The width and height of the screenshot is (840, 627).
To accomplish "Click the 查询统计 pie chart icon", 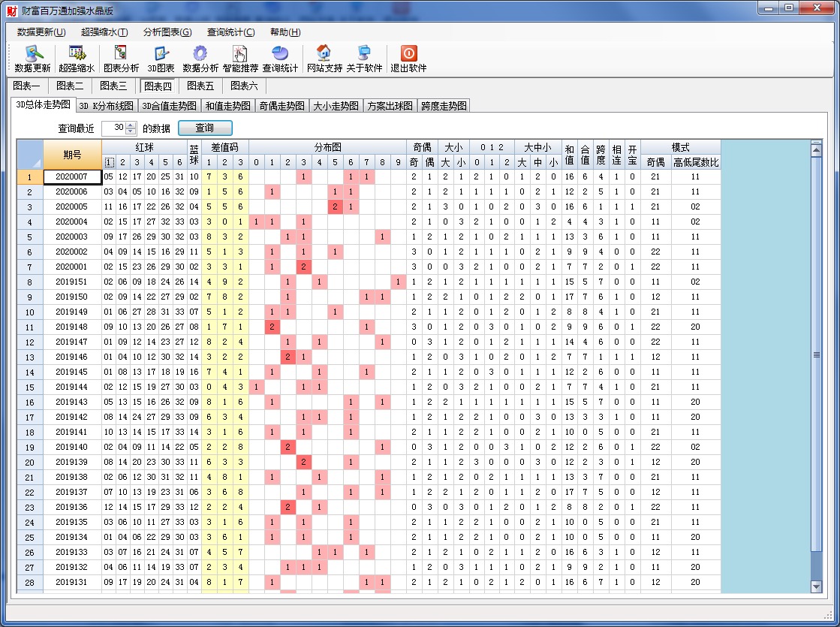I will tap(280, 54).
